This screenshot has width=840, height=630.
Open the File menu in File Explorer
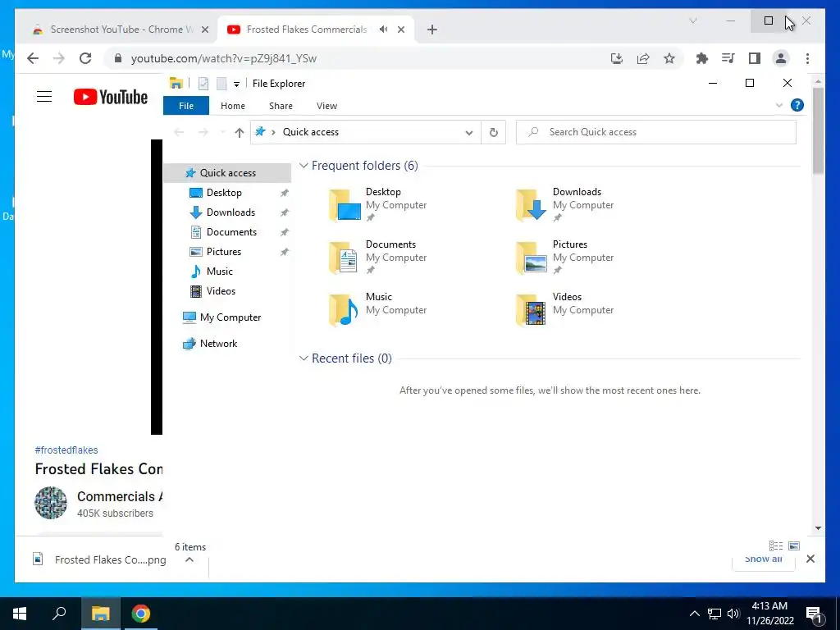click(186, 106)
